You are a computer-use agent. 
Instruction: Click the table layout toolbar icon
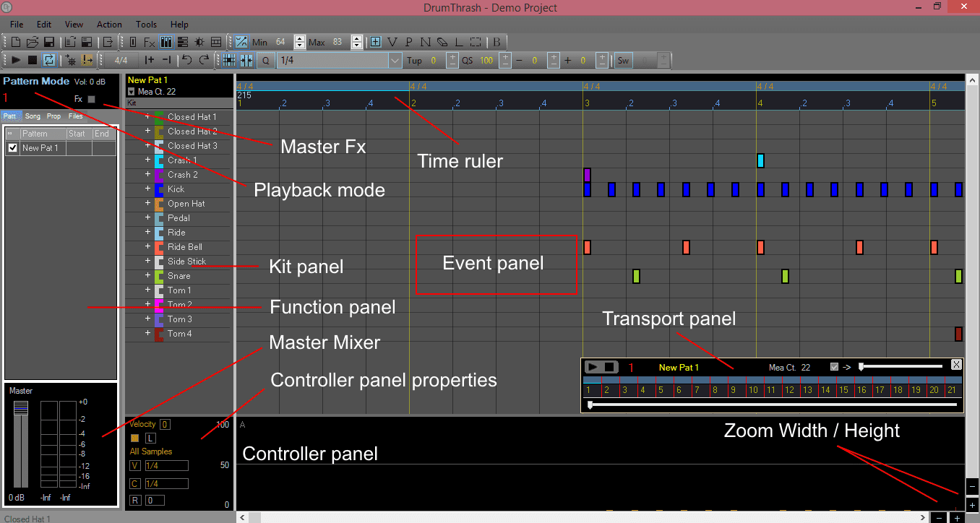coord(215,42)
